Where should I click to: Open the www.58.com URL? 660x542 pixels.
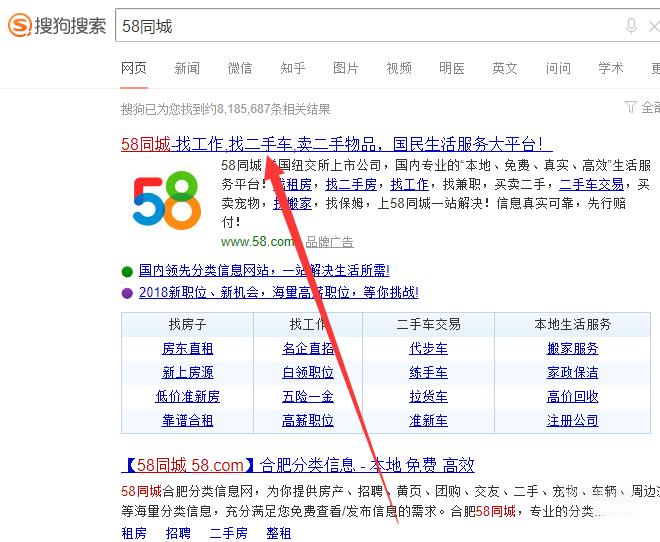[x=258, y=242]
